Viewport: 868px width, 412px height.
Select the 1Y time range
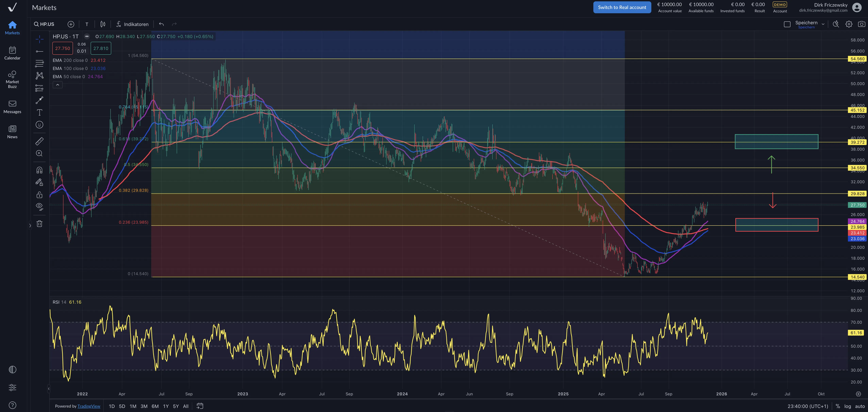click(x=165, y=406)
